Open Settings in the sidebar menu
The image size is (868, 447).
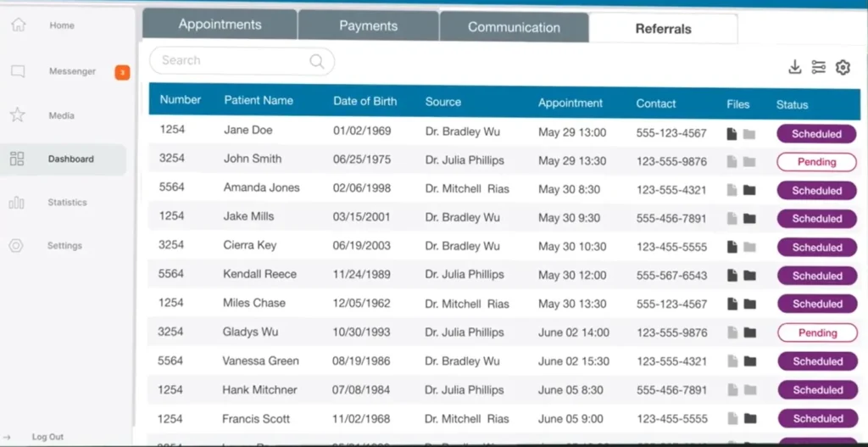64,245
